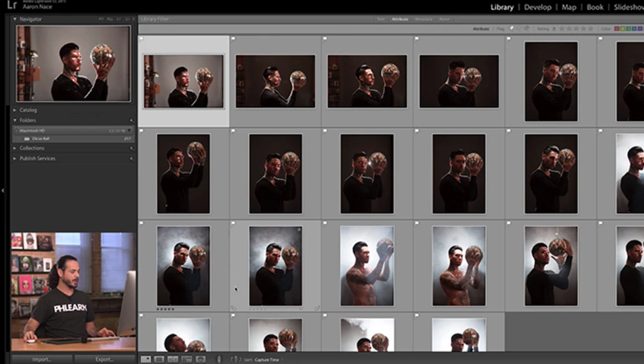Filter by flagged photos in the Attribute bar
The width and height of the screenshot is (644, 364).
pos(511,28)
